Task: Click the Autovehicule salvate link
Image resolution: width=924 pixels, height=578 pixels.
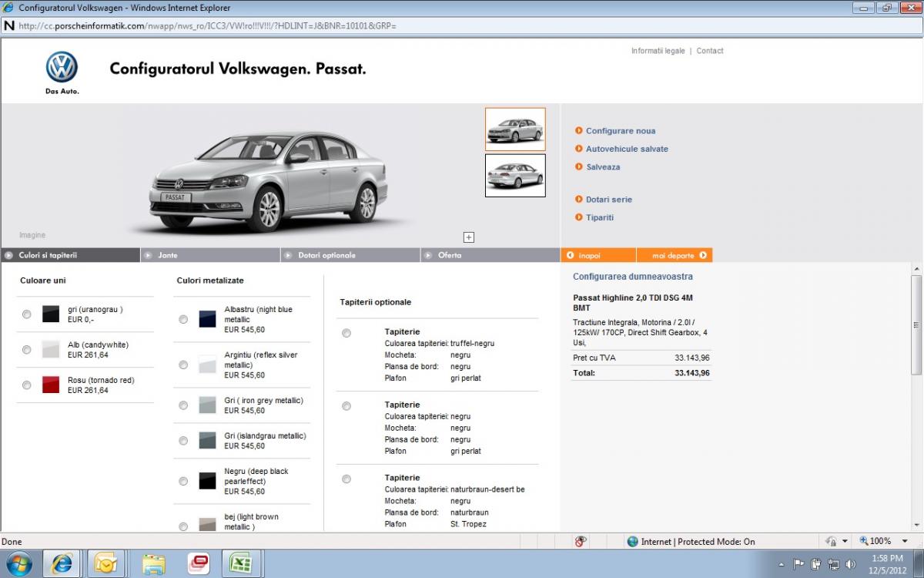Action: click(627, 149)
